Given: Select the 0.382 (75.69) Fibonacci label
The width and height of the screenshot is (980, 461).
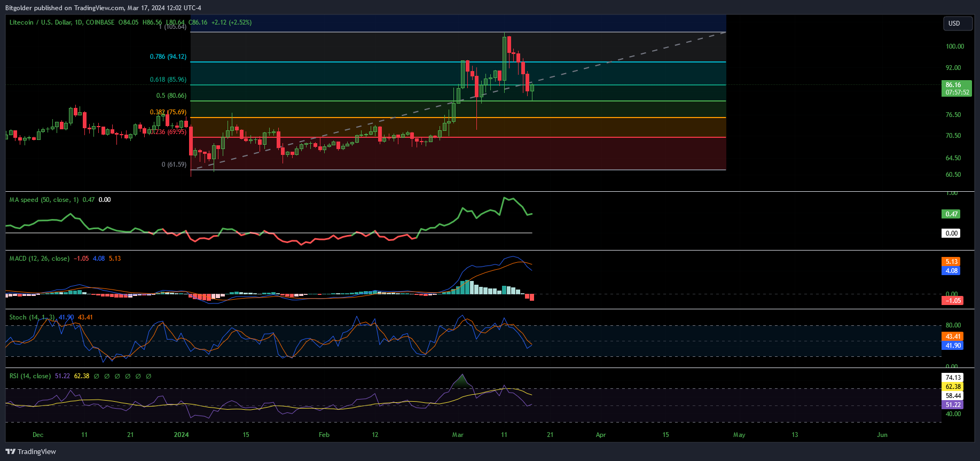Looking at the screenshot, I should tap(168, 112).
